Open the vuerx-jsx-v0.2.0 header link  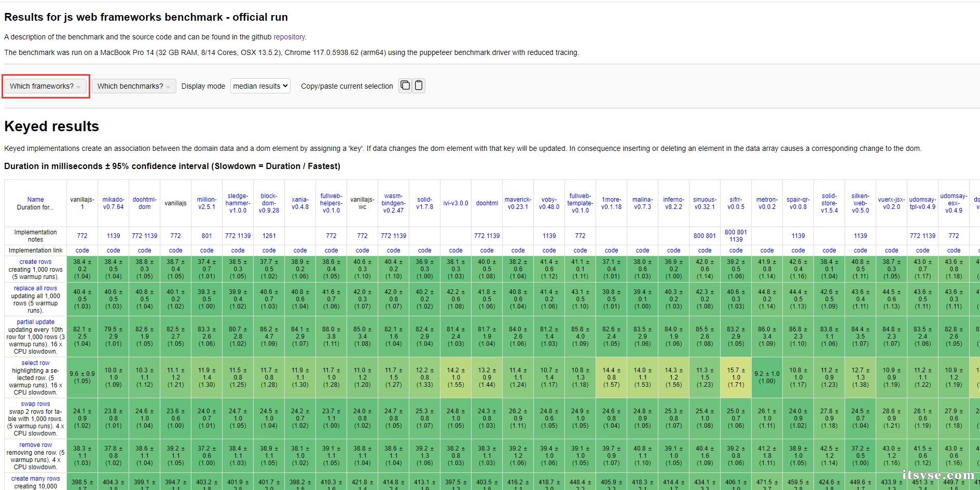point(891,203)
